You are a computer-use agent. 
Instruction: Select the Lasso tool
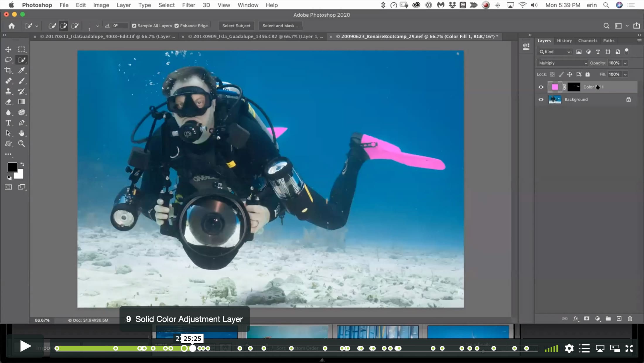[8, 60]
